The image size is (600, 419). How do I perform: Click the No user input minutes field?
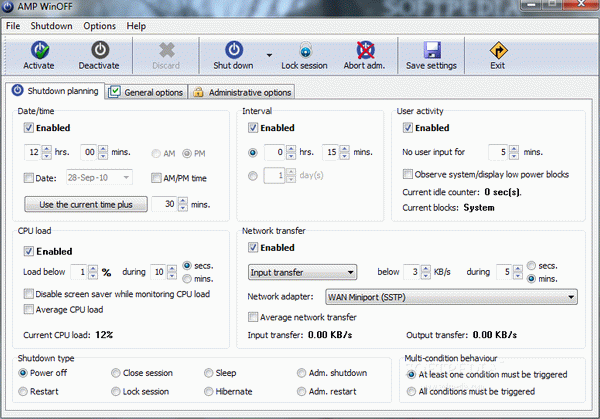click(x=499, y=152)
